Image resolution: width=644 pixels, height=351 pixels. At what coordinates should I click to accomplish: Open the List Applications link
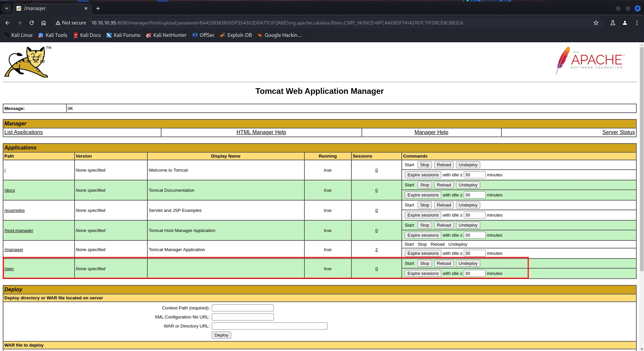coord(23,132)
